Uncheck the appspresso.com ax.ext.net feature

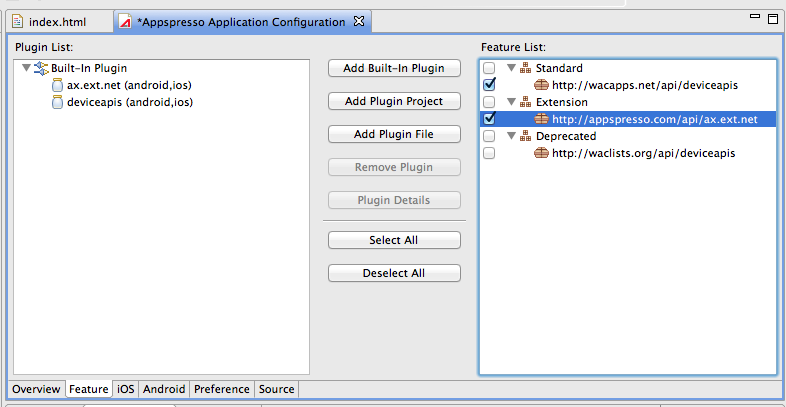click(489, 119)
